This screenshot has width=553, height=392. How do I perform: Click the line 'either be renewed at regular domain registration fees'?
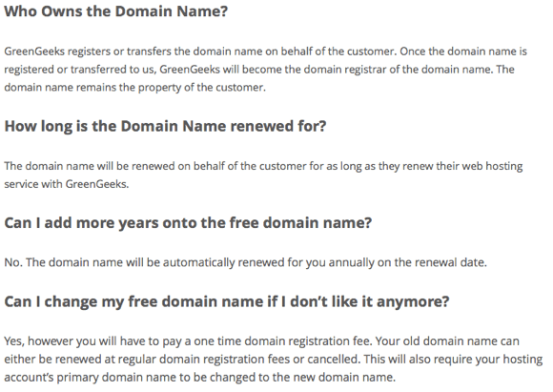pos(274,360)
